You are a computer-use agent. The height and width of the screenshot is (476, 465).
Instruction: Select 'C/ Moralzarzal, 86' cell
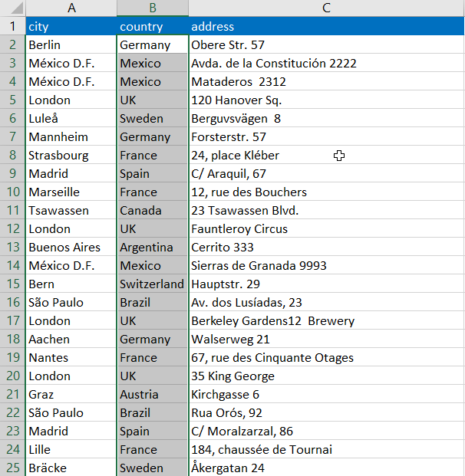coord(326,431)
